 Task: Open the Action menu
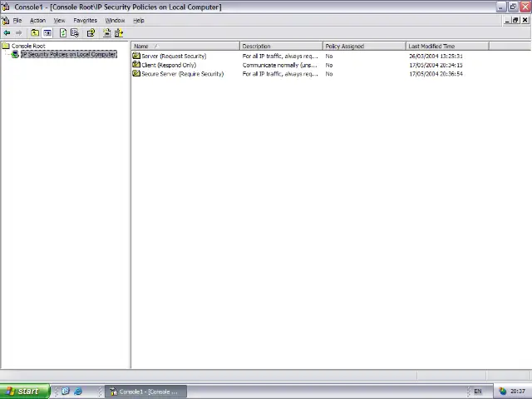tap(37, 20)
